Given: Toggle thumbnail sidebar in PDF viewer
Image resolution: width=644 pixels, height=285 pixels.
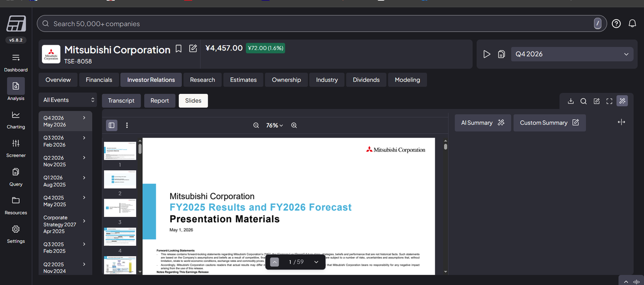Looking at the screenshot, I should pyautogui.click(x=112, y=125).
